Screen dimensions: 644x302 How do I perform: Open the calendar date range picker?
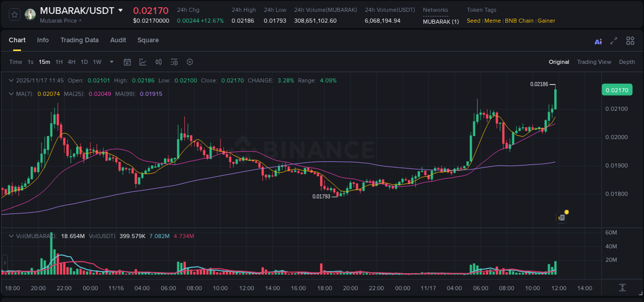(x=127, y=62)
